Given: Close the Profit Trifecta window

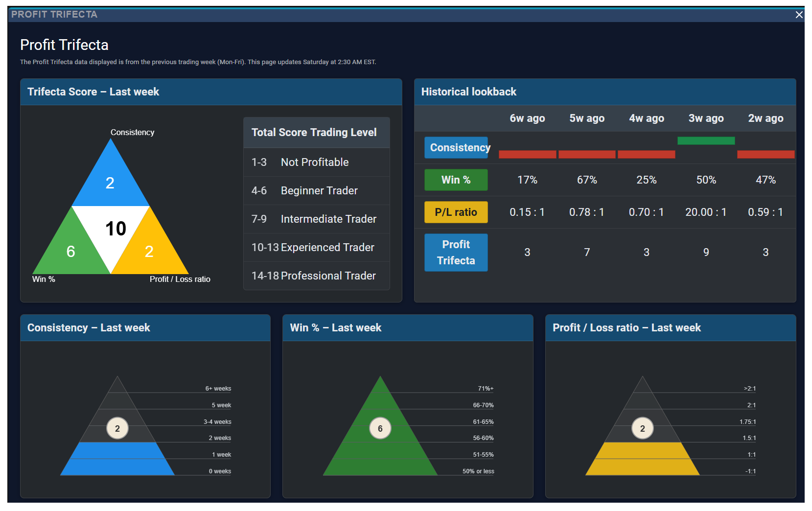Looking at the screenshot, I should [799, 15].
